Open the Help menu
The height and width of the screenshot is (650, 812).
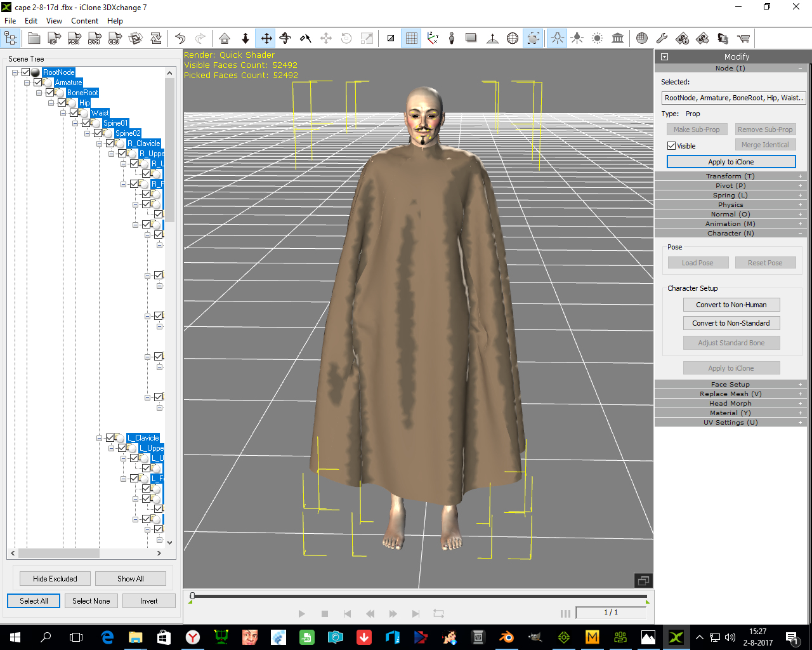tap(115, 21)
